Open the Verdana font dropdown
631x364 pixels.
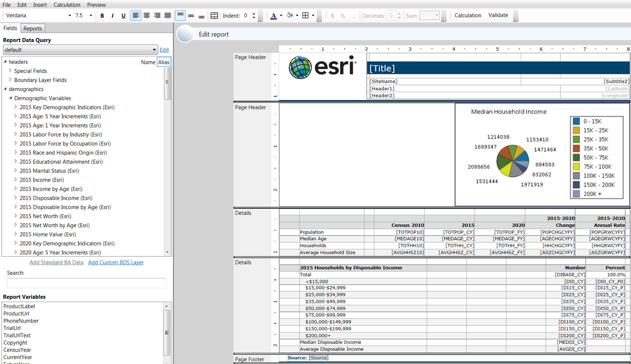click(x=70, y=15)
